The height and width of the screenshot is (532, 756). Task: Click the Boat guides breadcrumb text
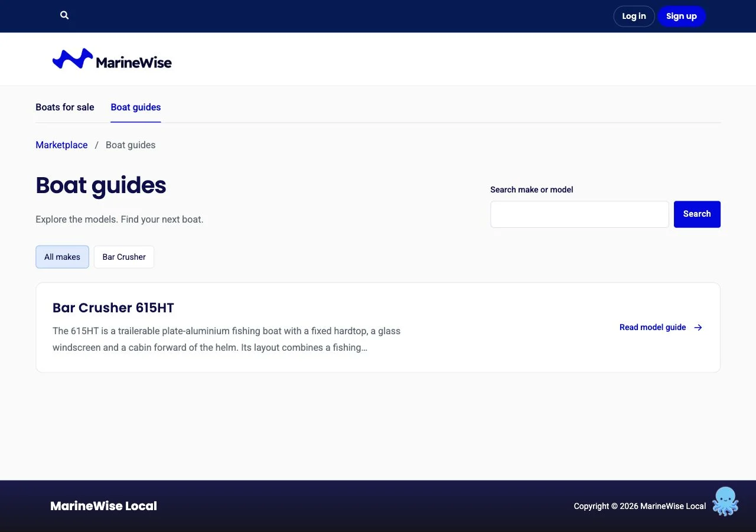pyautogui.click(x=131, y=145)
